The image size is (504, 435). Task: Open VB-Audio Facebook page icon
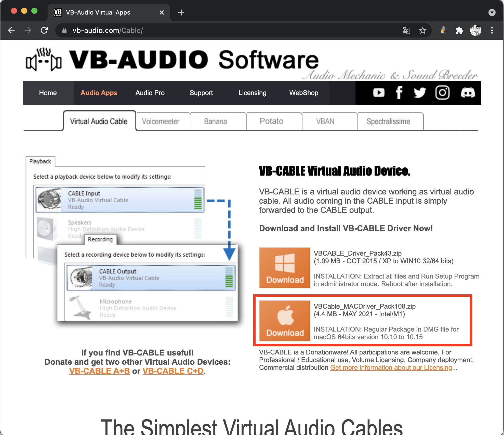point(399,93)
